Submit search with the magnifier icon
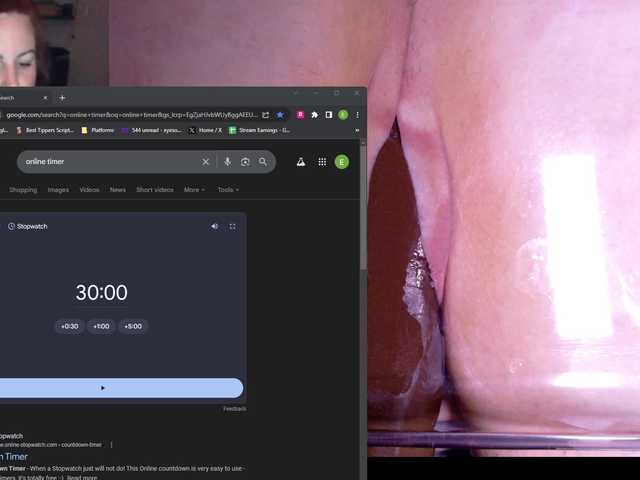 263,162
